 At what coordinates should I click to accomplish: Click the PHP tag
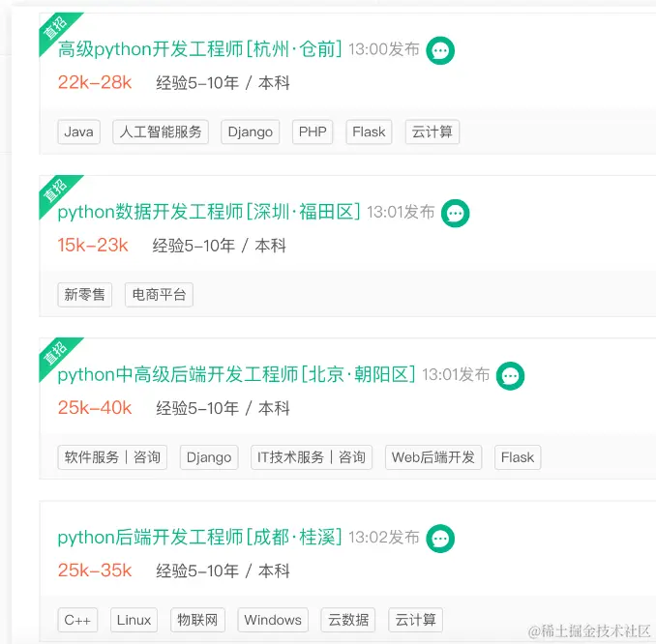point(313,132)
